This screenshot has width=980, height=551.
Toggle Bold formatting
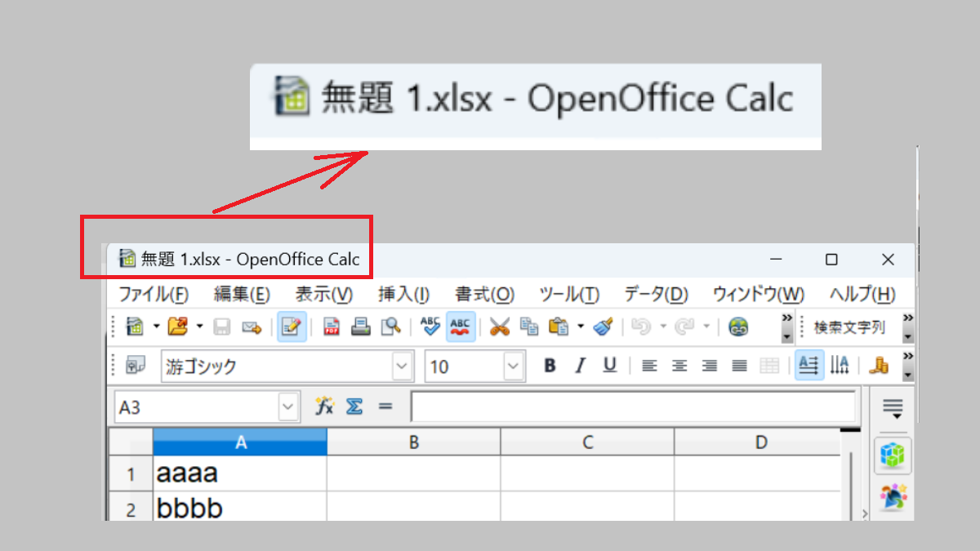click(550, 366)
